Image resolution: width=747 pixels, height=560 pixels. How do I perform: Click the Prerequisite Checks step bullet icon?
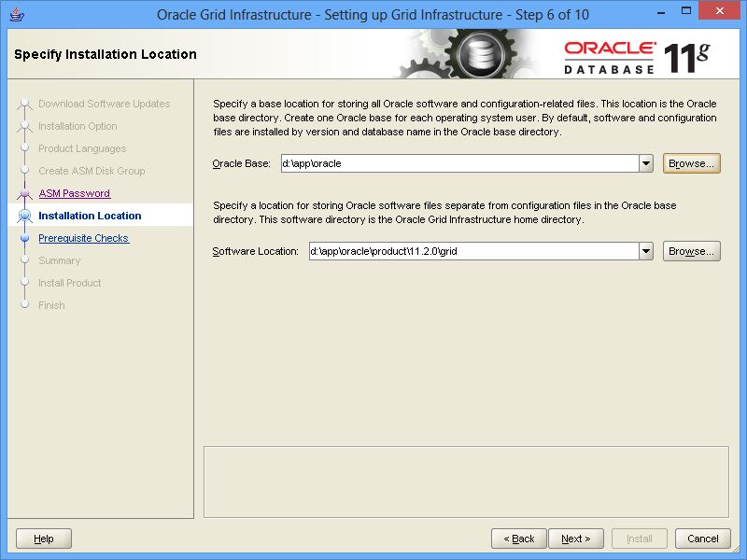tap(25, 238)
